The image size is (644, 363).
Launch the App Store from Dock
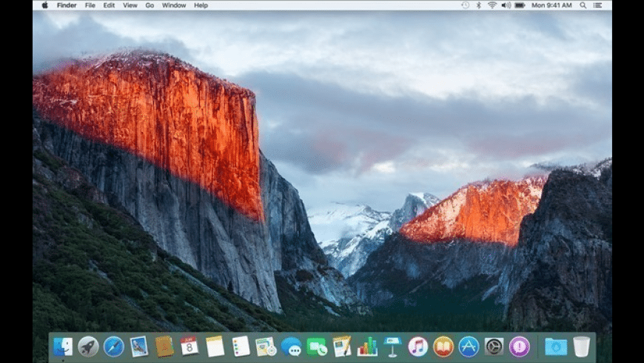tap(469, 347)
